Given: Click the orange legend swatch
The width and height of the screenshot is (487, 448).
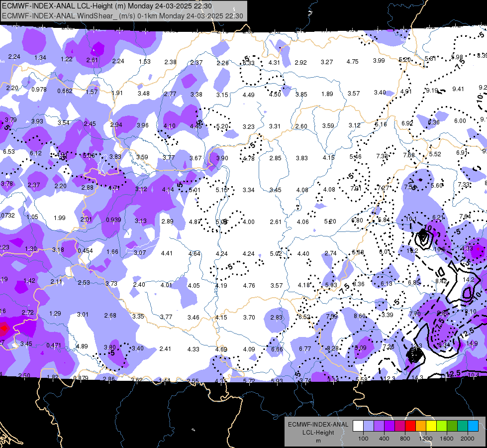Looking at the screenshot, I should click(421, 426).
